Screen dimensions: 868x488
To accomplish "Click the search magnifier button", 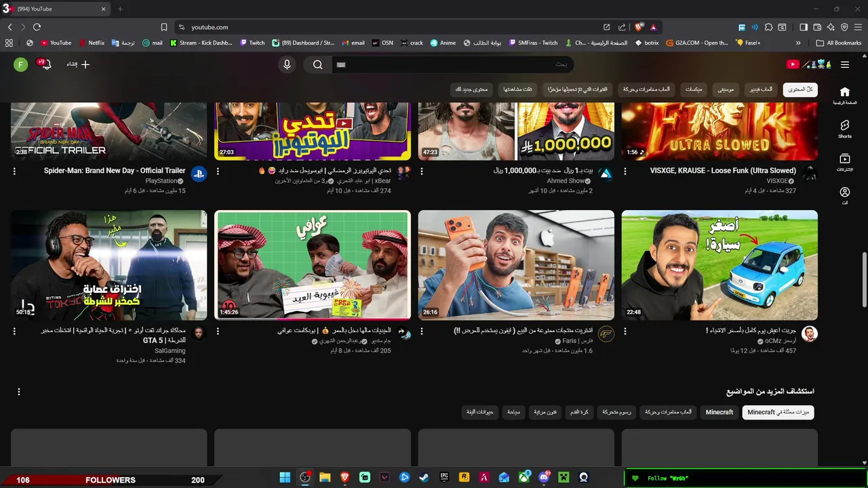I will [x=317, y=64].
